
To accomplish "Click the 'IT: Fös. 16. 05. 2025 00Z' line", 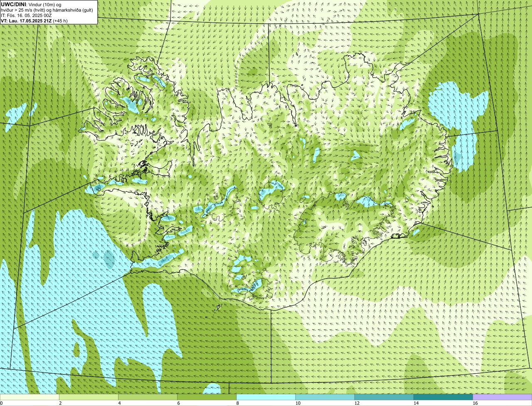I will point(26,15).
